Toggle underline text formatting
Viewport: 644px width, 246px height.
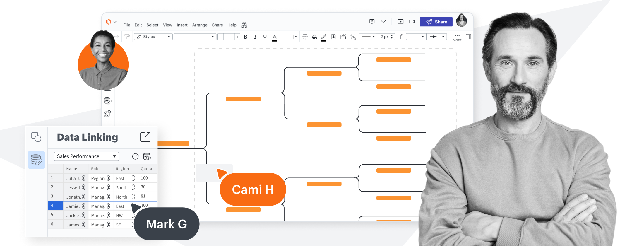(265, 37)
